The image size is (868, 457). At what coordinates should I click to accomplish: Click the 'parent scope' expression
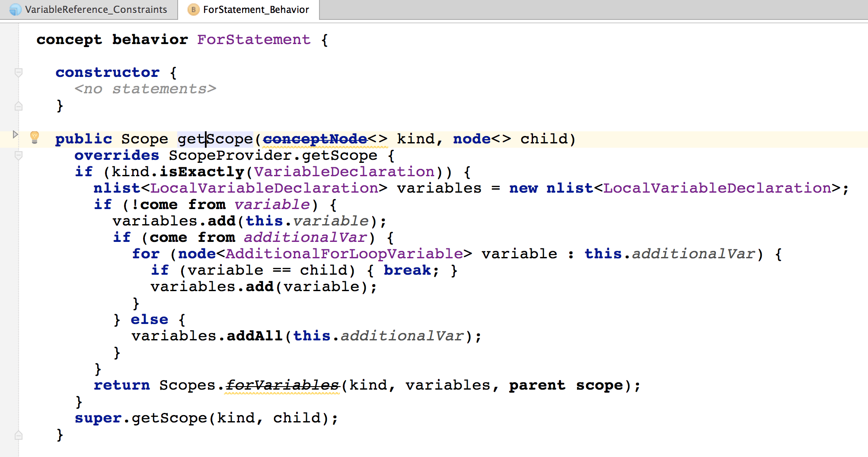pos(566,385)
